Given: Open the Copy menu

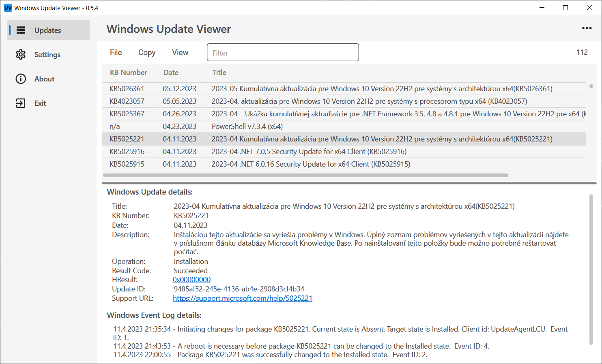Looking at the screenshot, I should 147,53.
